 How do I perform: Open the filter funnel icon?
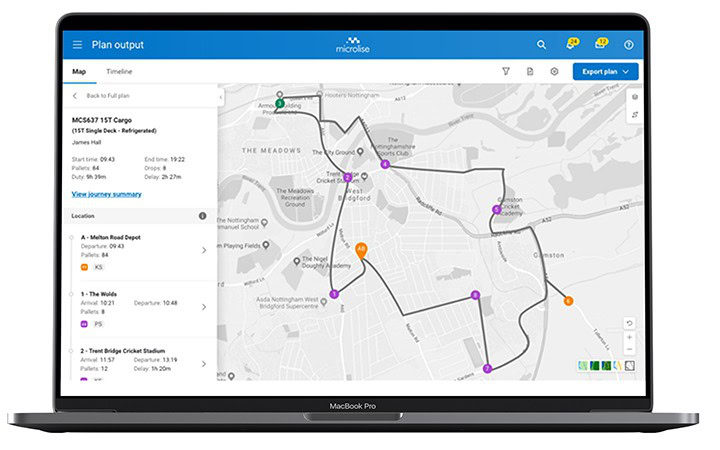click(506, 72)
